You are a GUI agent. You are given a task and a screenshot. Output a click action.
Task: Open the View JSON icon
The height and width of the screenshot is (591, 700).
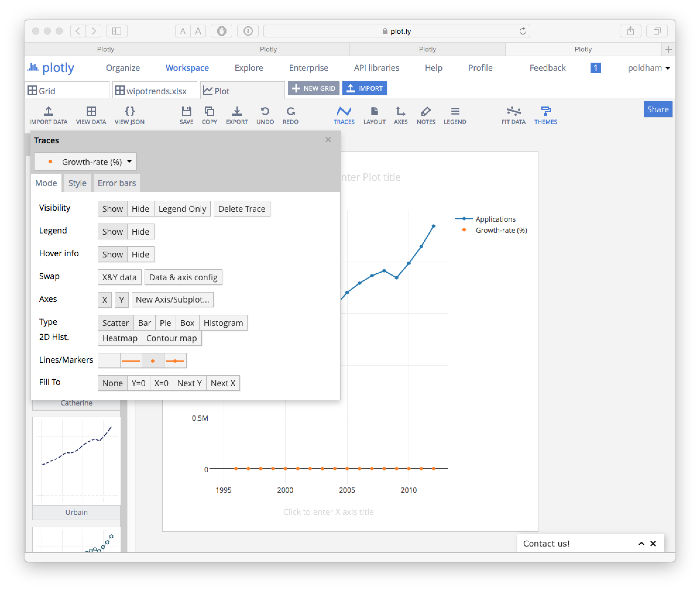(x=129, y=115)
